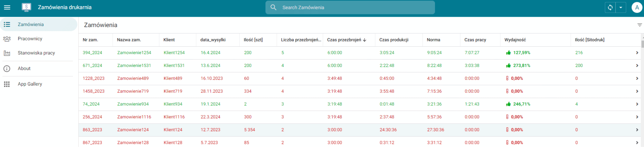Open order Zamowienie489 row
This screenshot has height=147, width=644.
coord(133,78)
